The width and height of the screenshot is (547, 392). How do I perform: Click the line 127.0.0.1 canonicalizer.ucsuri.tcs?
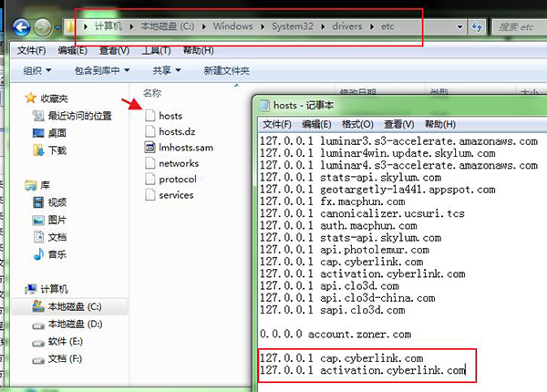pyautogui.click(x=363, y=213)
